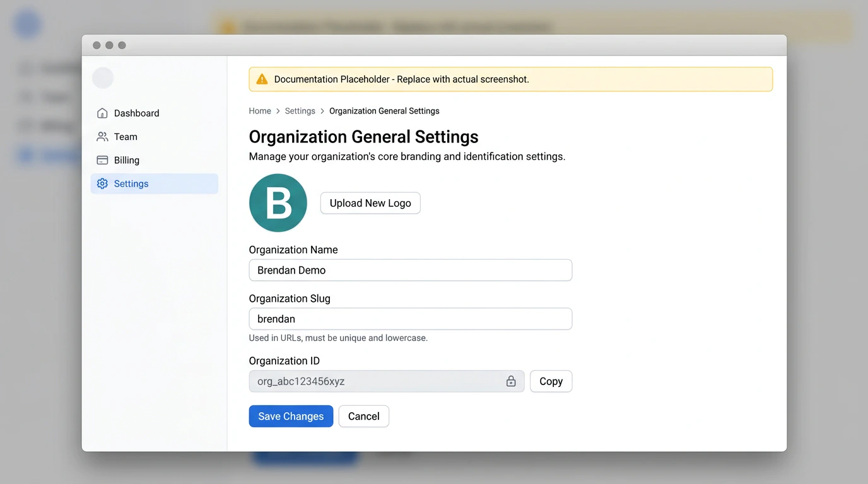The height and width of the screenshot is (484, 868).
Task: Click the warning triangle in the banner
Action: tap(261, 79)
